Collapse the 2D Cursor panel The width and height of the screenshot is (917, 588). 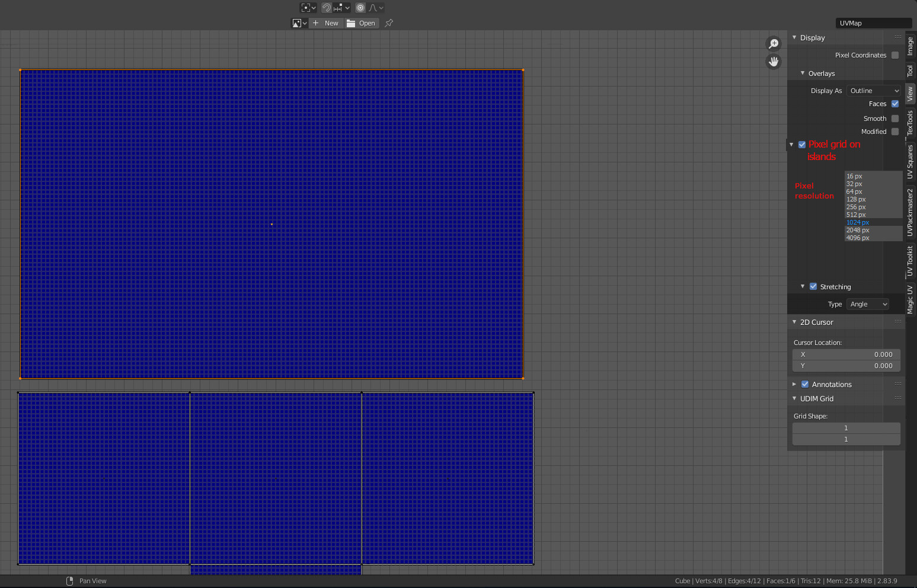tap(794, 322)
